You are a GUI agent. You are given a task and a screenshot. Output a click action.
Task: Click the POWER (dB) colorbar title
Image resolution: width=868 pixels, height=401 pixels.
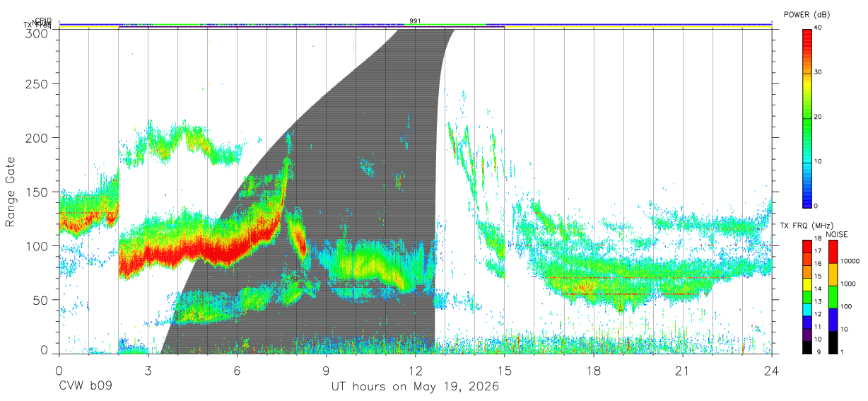pyautogui.click(x=808, y=15)
